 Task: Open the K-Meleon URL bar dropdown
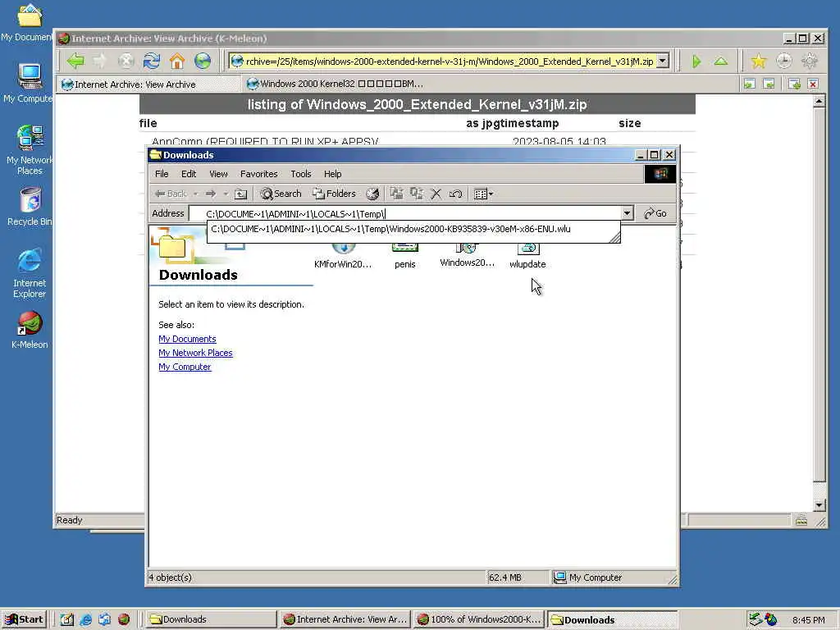pyautogui.click(x=663, y=61)
